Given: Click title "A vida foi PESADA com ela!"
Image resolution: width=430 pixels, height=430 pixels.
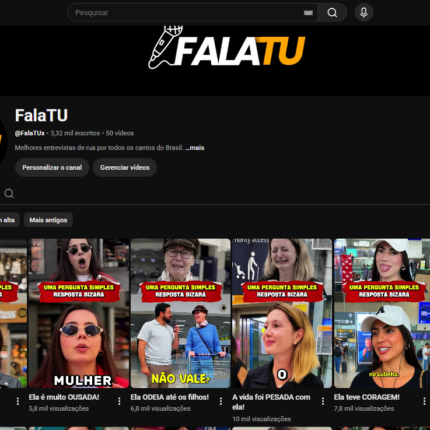Looking at the screenshot, I should point(271,402).
